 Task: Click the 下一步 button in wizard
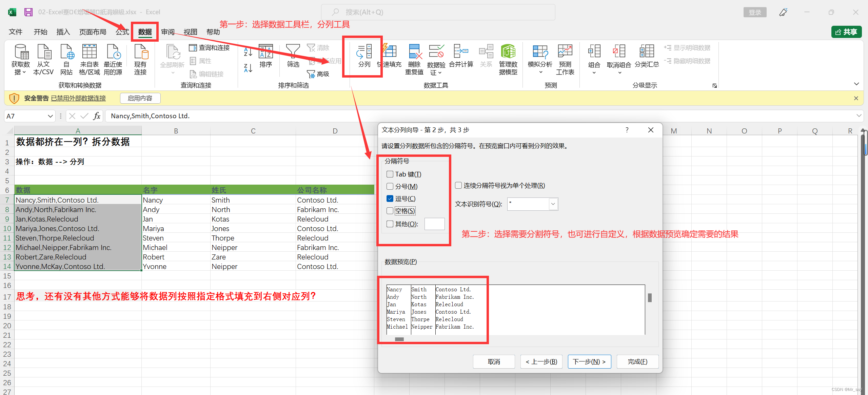[x=589, y=362]
